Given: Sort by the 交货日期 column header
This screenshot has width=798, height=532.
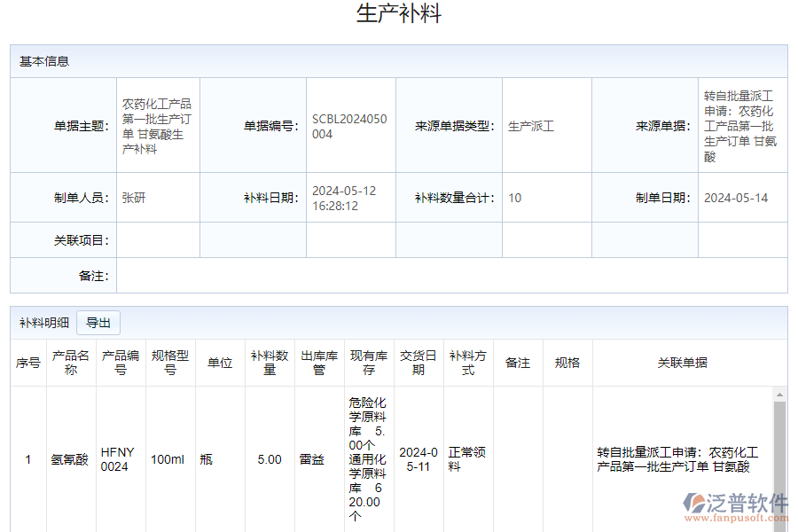Looking at the screenshot, I should click(x=418, y=362).
